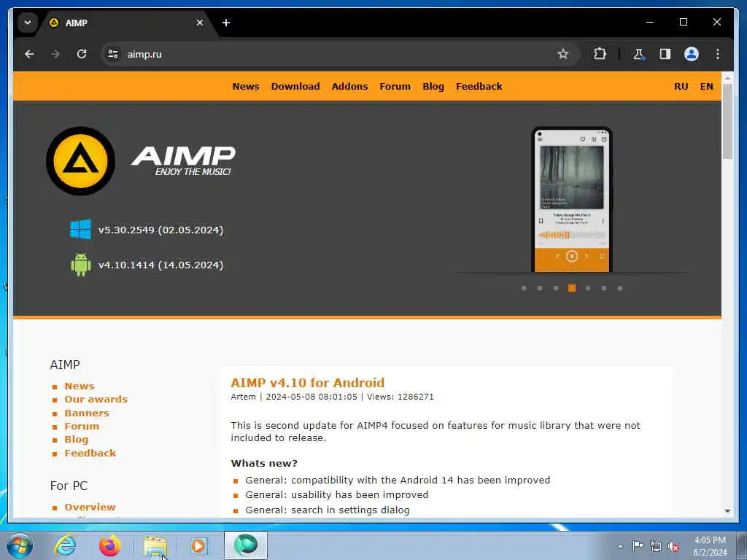
Task: Click the AIMP yellow logo
Action: (80, 161)
